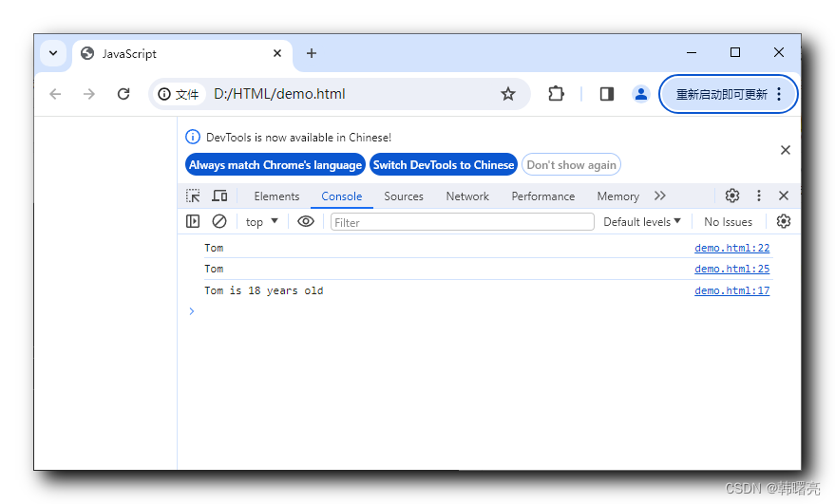
Task: Open DevTools settings gear
Action: pos(732,196)
